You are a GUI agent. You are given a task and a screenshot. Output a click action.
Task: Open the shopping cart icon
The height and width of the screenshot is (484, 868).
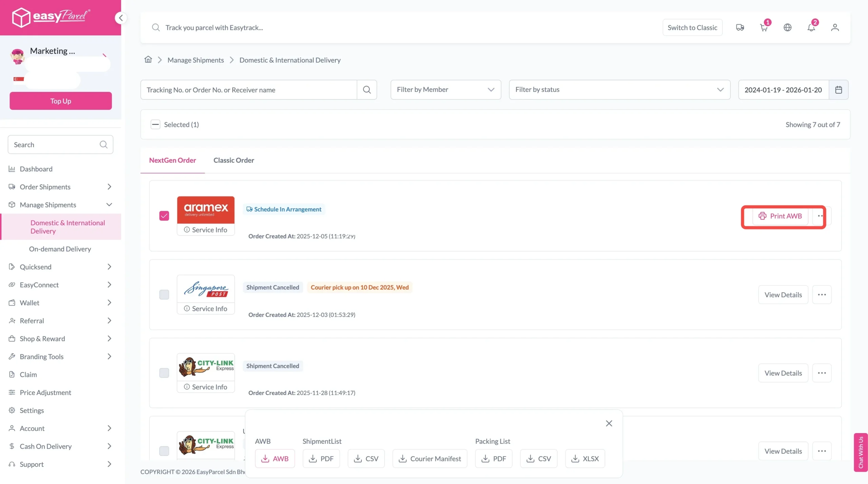click(x=764, y=27)
